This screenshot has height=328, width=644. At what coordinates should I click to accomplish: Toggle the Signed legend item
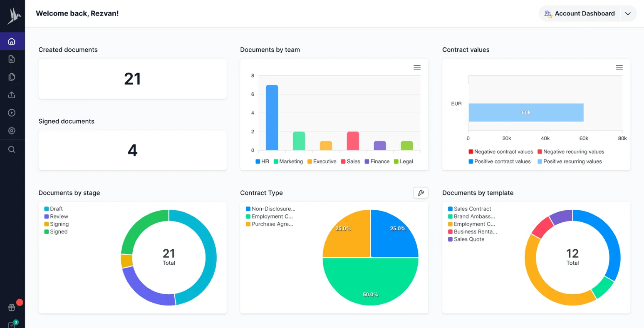(x=56, y=232)
